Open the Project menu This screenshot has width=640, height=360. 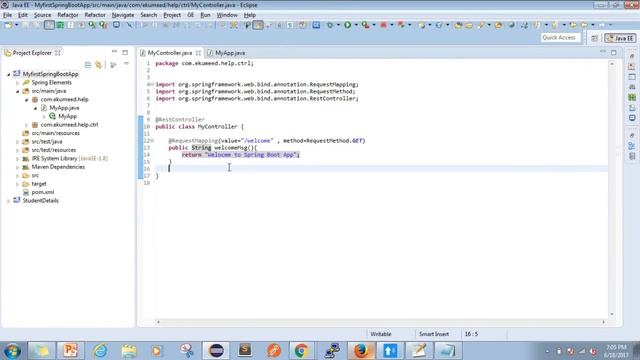click(x=172, y=15)
